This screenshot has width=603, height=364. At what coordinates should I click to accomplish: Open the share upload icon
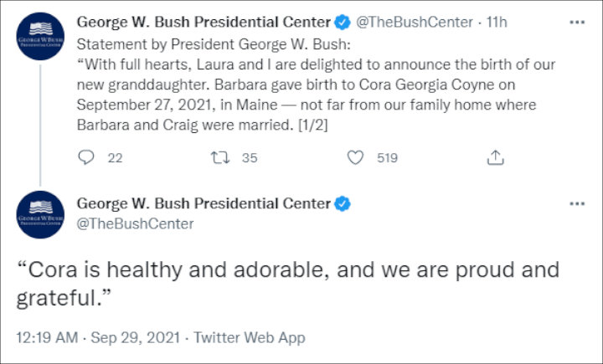(x=495, y=157)
